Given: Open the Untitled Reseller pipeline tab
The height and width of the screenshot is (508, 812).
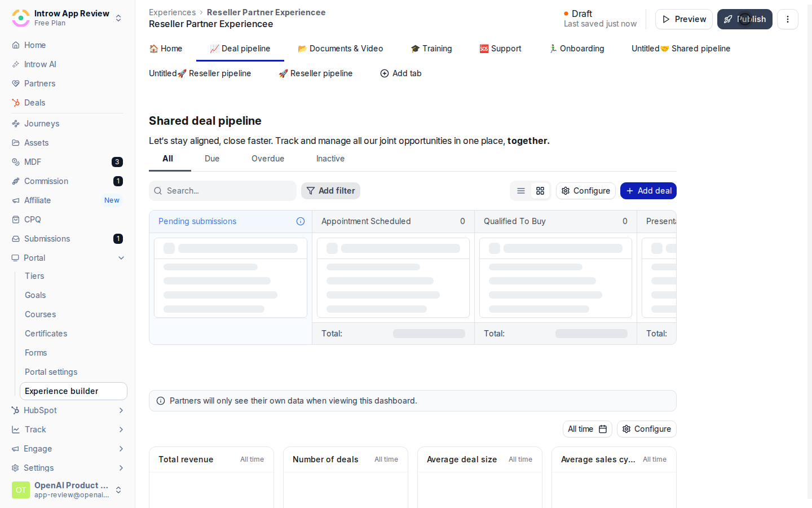Looking at the screenshot, I should [x=200, y=73].
